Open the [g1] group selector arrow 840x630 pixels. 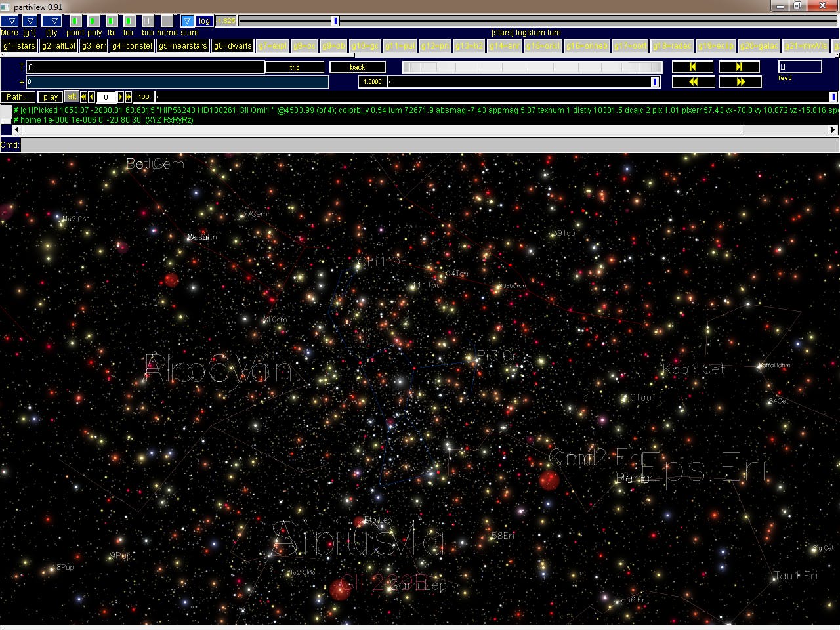point(30,20)
